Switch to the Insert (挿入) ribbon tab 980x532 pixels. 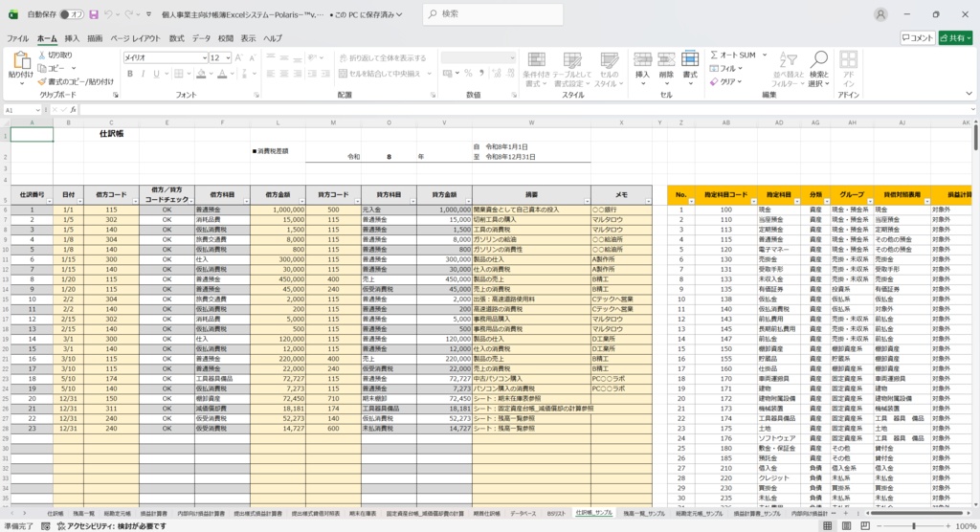pyautogui.click(x=72, y=38)
